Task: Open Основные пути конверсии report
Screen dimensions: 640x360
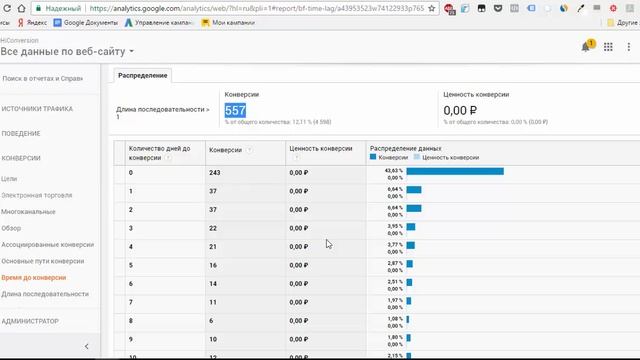Action: (x=42, y=261)
